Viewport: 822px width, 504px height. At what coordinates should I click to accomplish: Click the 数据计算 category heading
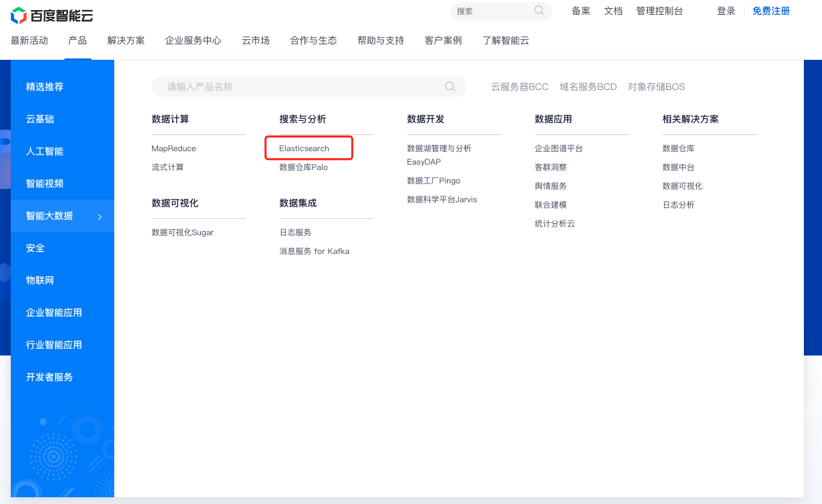170,119
